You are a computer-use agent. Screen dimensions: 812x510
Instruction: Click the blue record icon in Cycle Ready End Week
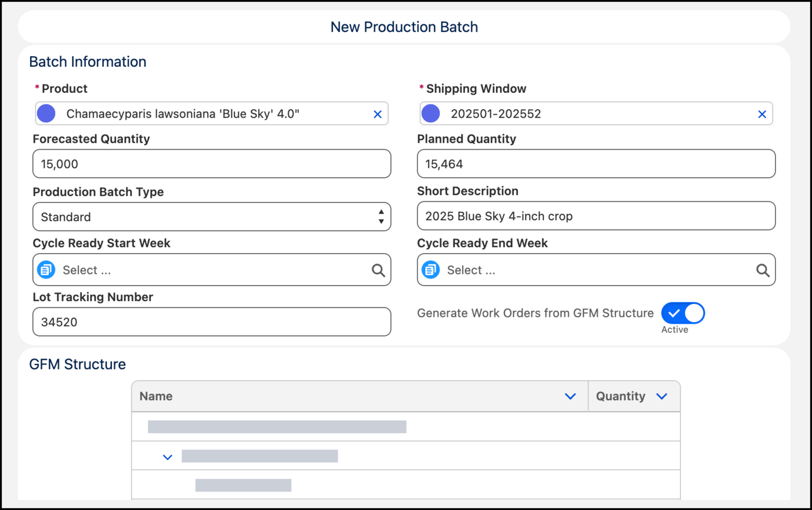pyautogui.click(x=431, y=270)
